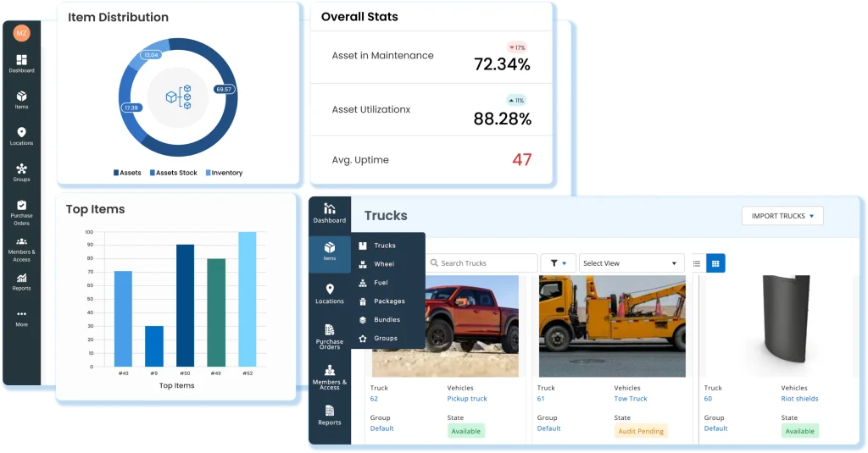Click the bar for item #43
868x453 pixels.
tap(123, 319)
